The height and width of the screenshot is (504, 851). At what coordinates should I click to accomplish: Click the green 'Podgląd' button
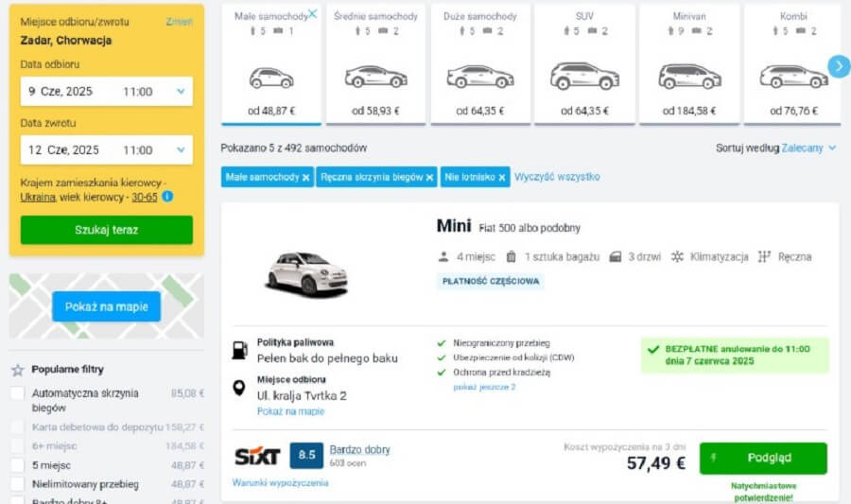pos(763,459)
